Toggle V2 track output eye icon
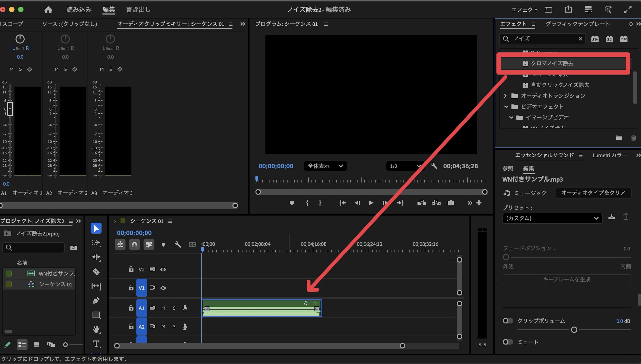This screenshot has width=641, height=364. [x=163, y=269]
